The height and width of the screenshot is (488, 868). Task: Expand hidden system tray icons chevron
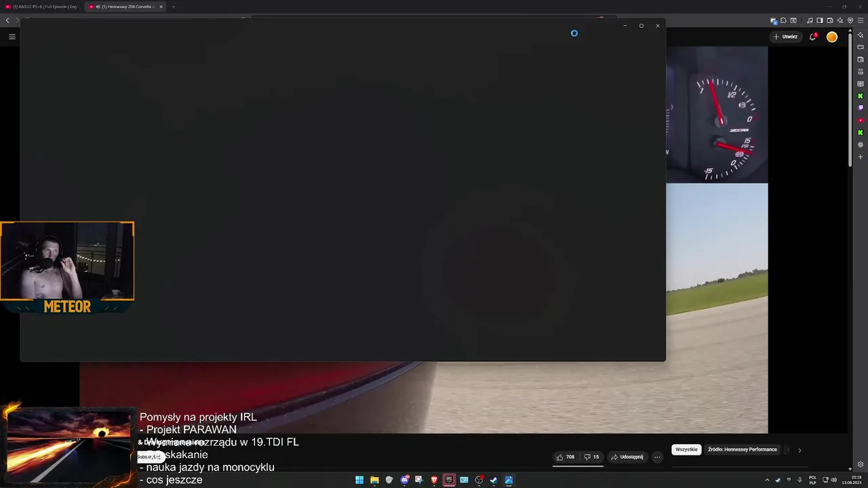[767, 480]
